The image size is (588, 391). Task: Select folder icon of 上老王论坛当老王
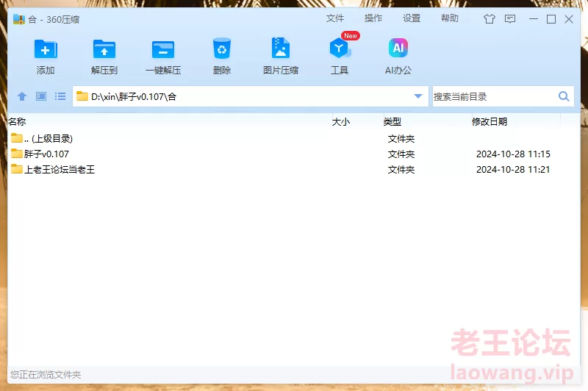[16, 169]
